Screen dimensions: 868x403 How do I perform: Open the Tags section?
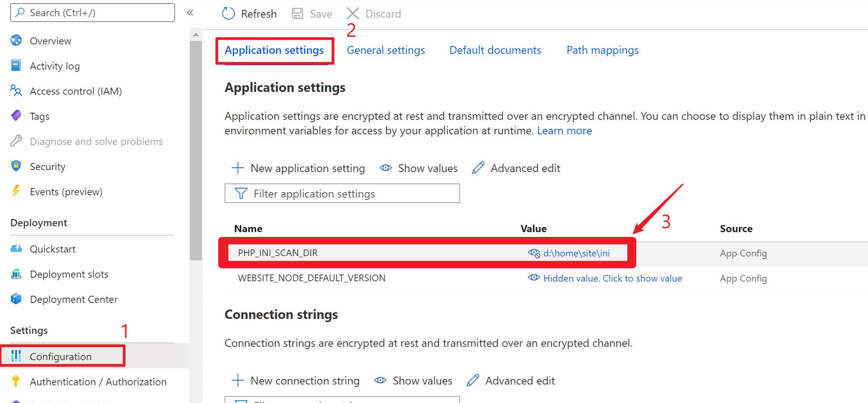pos(39,116)
